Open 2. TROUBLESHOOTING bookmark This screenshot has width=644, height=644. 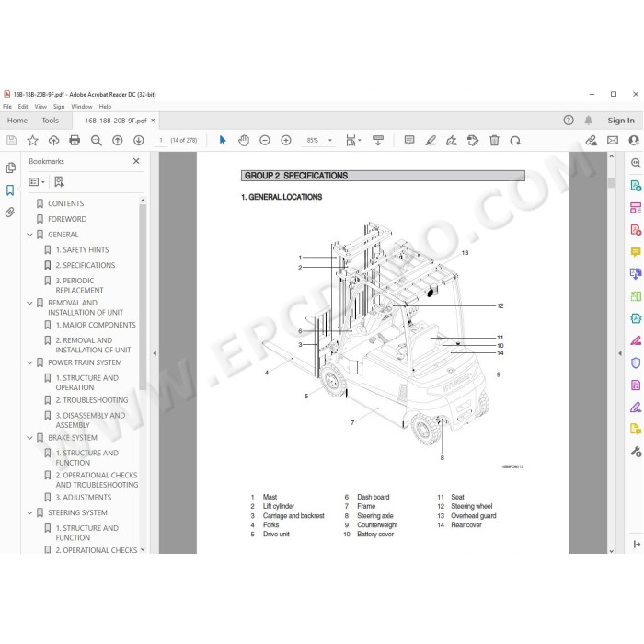point(92,400)
